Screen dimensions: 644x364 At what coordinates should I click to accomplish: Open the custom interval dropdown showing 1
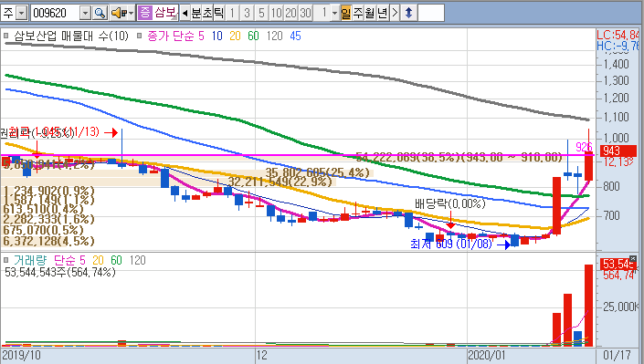334,13
